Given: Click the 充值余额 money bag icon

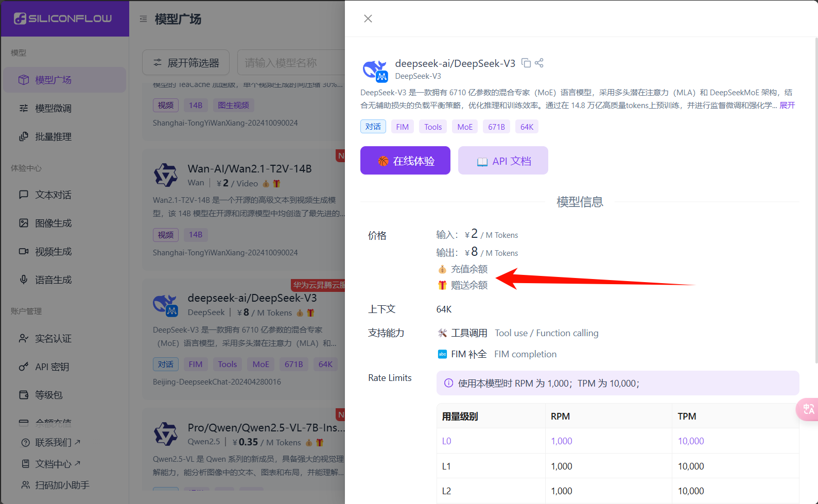Looking at the screenshot, I should (x=442, y=269).
